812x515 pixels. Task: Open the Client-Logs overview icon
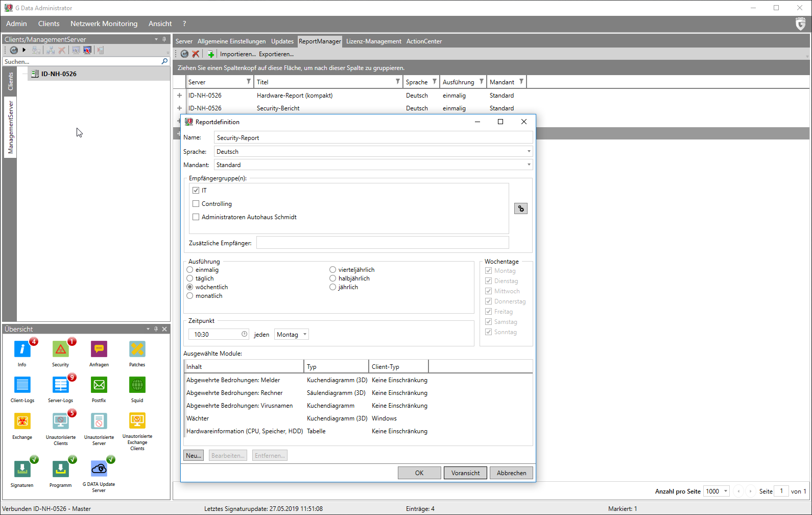coord(22,385)
